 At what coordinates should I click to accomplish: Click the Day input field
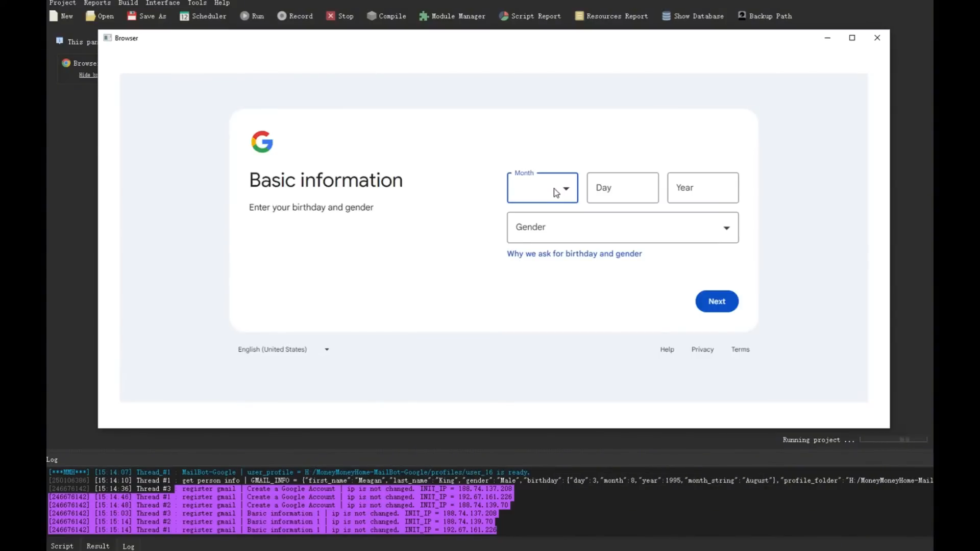[623, 188]
